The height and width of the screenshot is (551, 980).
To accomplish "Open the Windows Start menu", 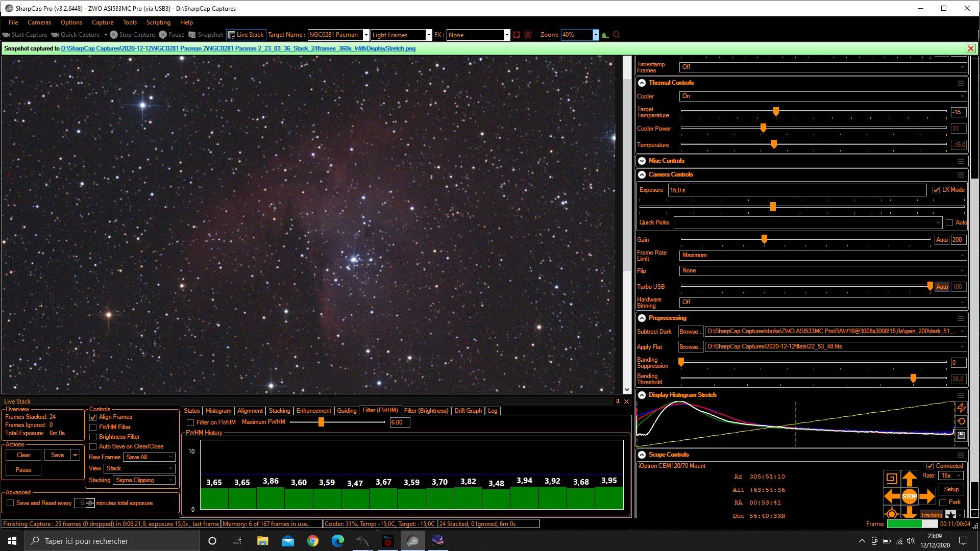I will pos(12,541).
